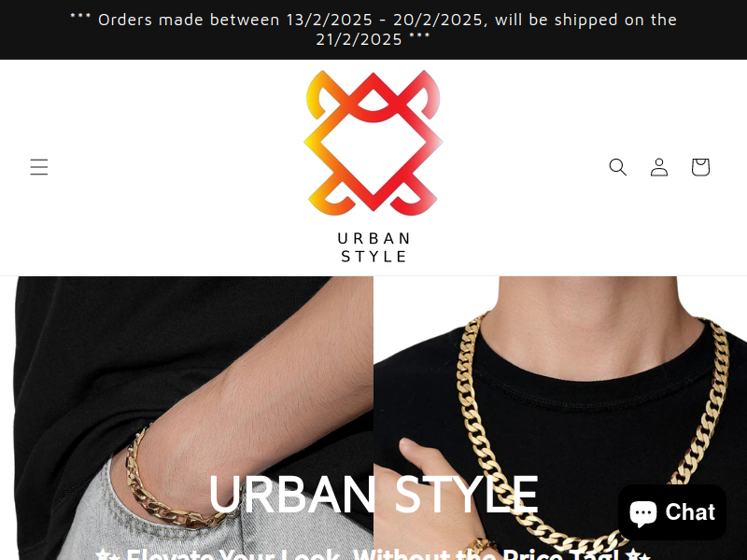Click the orders shipping announcement bar text
This screenshot has height=560, width=747.
point(373,29)
